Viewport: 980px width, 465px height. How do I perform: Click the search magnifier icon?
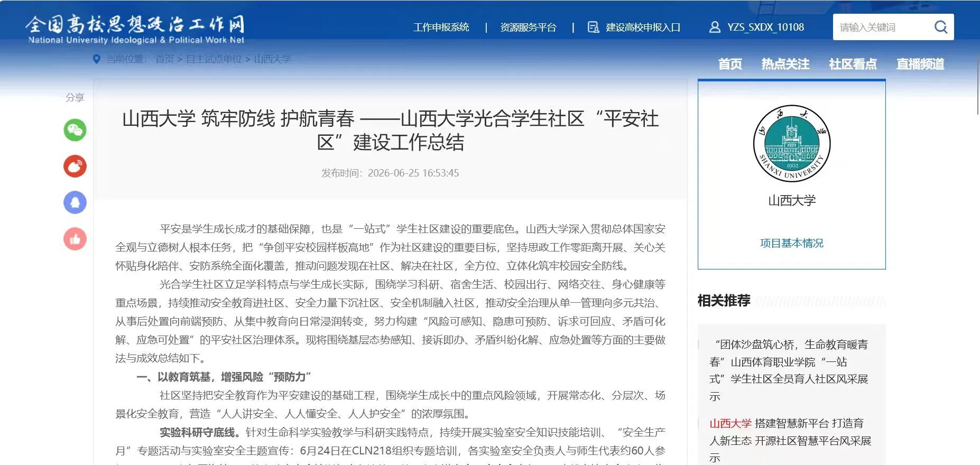point(941,27)
